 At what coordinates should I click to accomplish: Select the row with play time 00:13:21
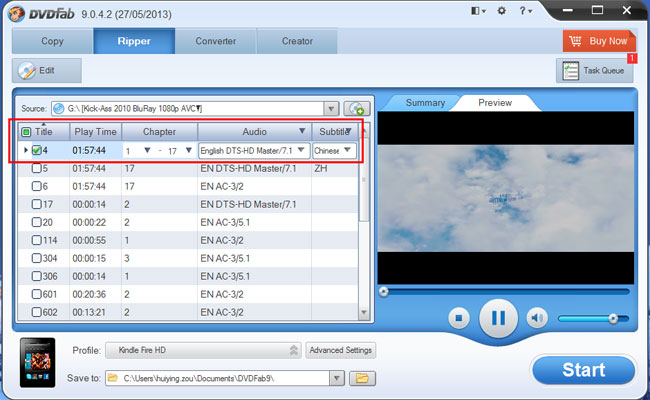click(x=188, y=312)
